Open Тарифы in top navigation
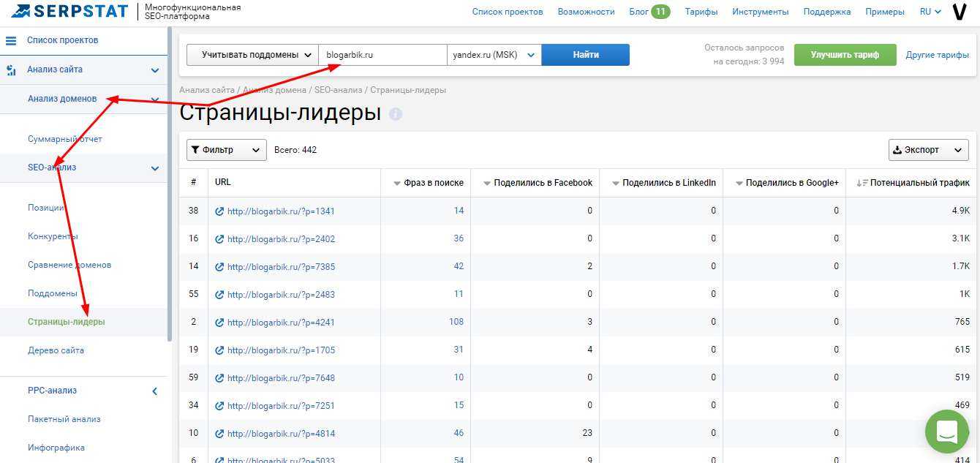Screen dimensions: 980x463 [x=701, y=12]
